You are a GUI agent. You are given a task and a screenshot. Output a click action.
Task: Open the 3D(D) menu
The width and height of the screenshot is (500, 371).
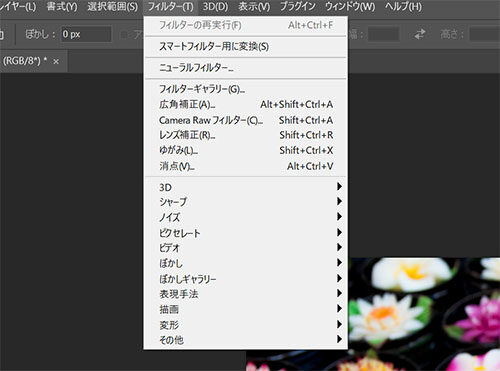(215, 7)
